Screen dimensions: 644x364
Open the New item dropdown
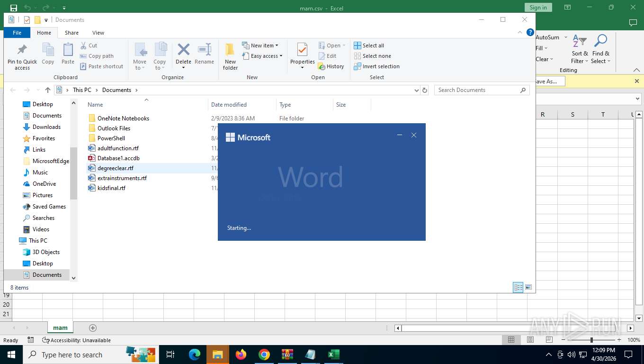tap(260, 45)
